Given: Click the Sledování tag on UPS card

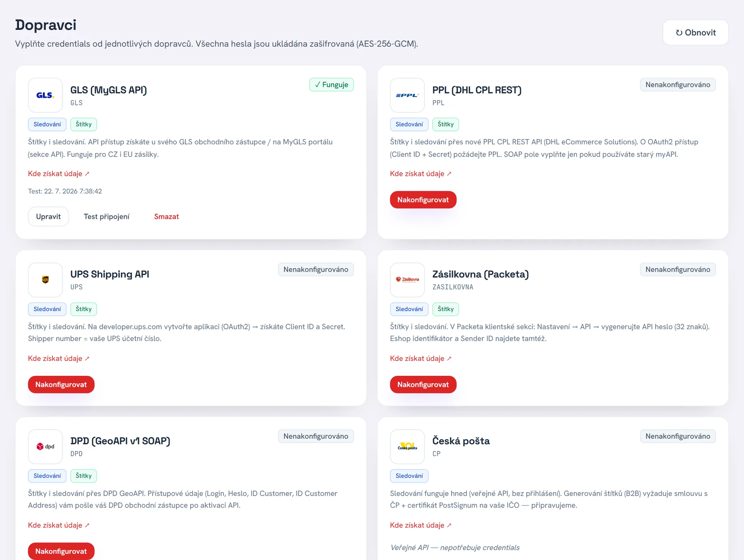Looking at the screenshot, I should point(47,309).
